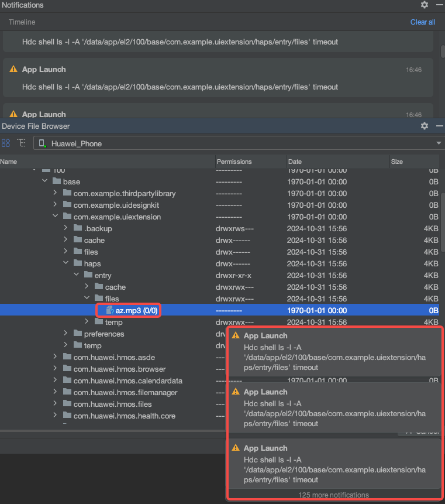Click the grid view icon beside device selector
This screenshot has height=504, width=445.
pyautogui.click(x=6, y=143)
